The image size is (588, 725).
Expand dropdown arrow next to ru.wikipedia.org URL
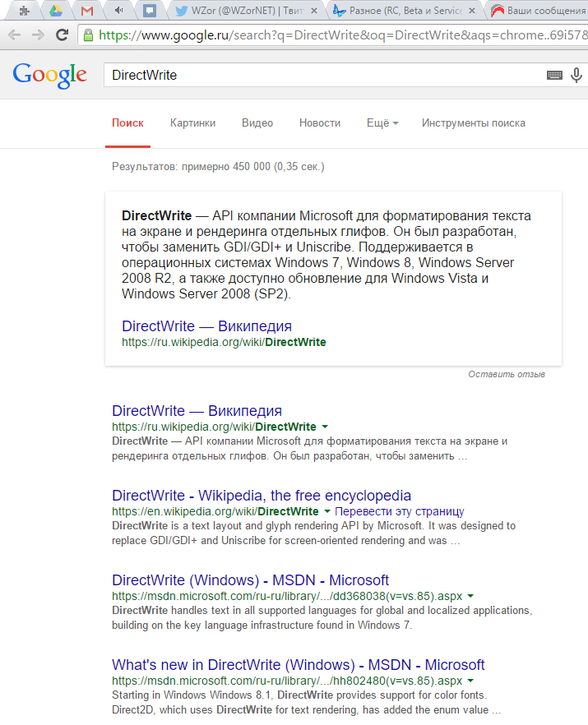coord(325,427)
